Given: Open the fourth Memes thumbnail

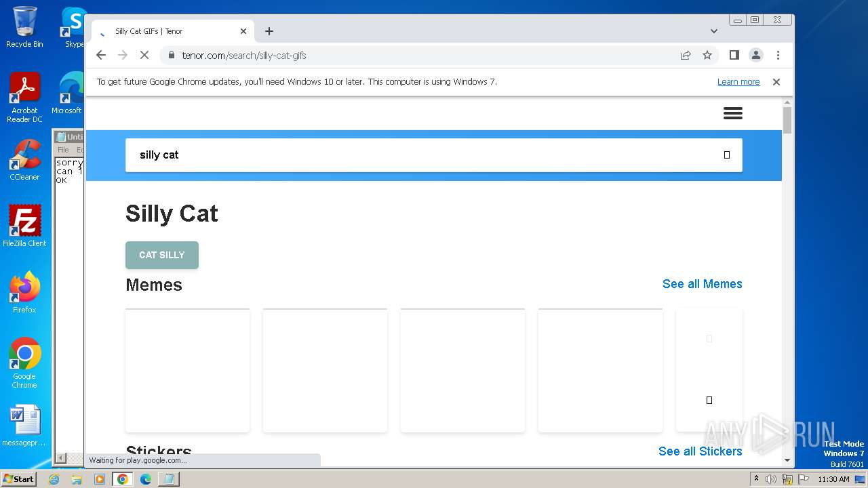Looking at the screenshot, I should tap(601, 370).
